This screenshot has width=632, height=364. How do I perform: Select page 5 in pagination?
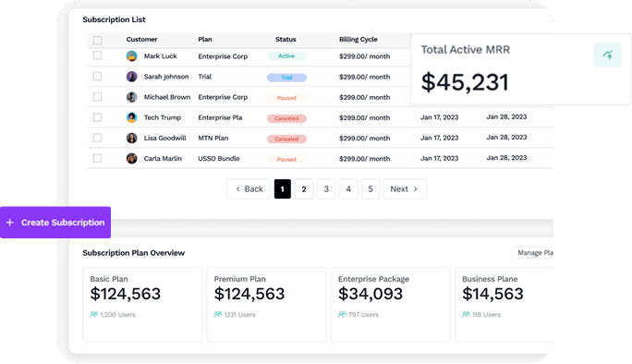(371, 189)
